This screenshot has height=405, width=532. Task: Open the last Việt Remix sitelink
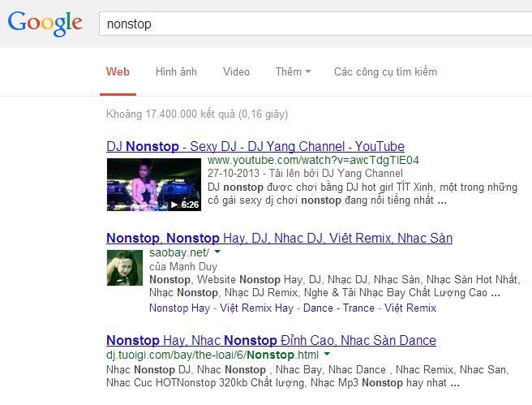pyautogui.click(x=410, y=308)
